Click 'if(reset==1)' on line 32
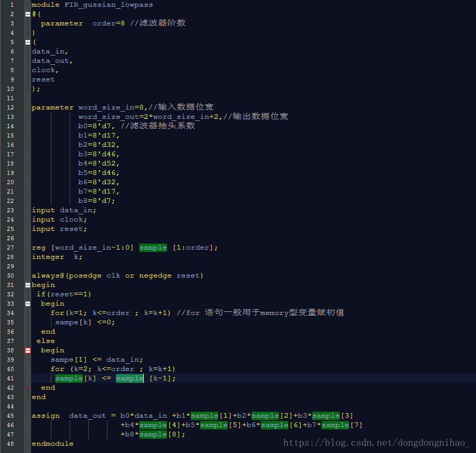 tap(64, 294)
